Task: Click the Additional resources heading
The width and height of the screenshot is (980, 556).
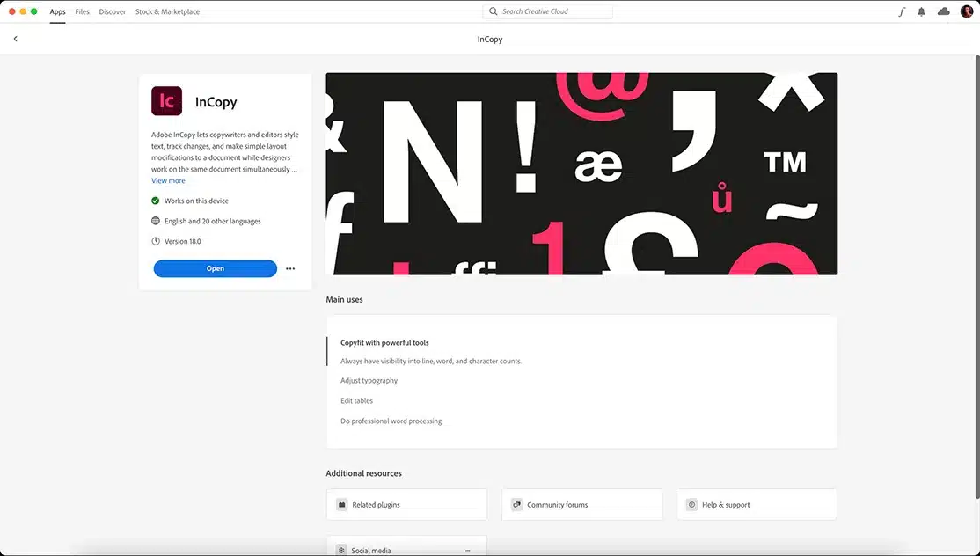Action: [x=363, y=473]
